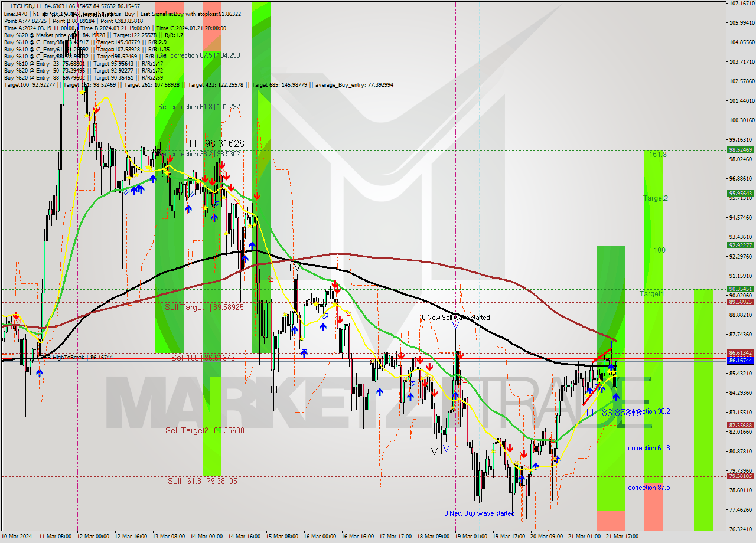Image resolution: width=756 pixels, height=543 pixels.
Task: Click the red 82.35688 price tag
Action: [x=741, y=425]
